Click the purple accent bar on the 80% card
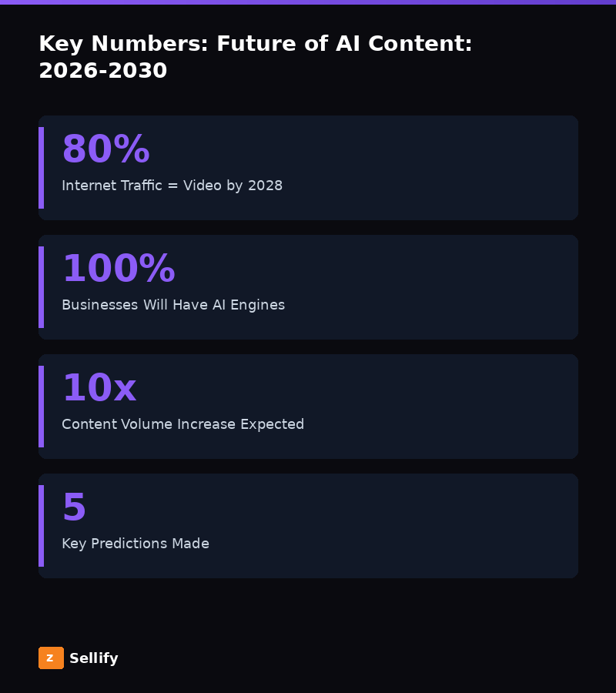Screen dimensions: 616x693 [x=41, y=168]
